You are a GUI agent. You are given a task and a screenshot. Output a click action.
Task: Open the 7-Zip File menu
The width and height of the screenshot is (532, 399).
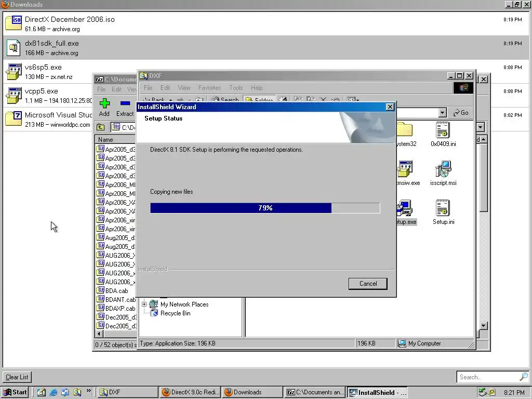pyautogui.click(x=101, y=89)
